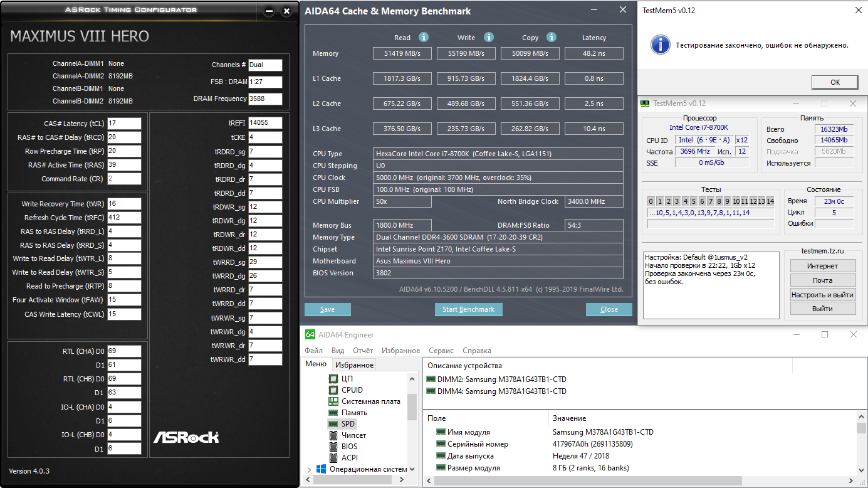Open the AIDA64 Engineer title bar icon

point(310,334)
